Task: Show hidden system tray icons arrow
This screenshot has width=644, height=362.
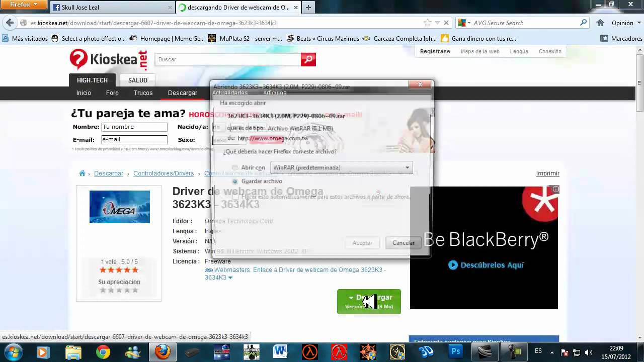Action: (552, 352)
